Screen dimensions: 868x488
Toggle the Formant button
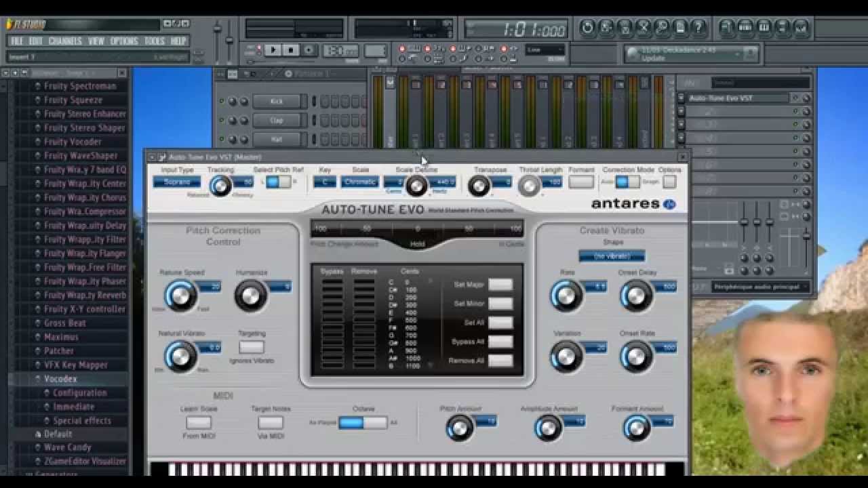coord(581,182)
